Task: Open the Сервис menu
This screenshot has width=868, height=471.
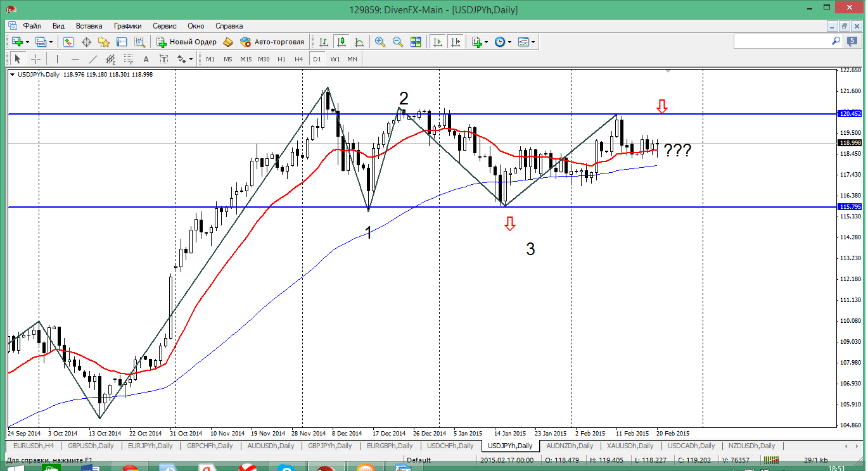Action: coord(165,26)
